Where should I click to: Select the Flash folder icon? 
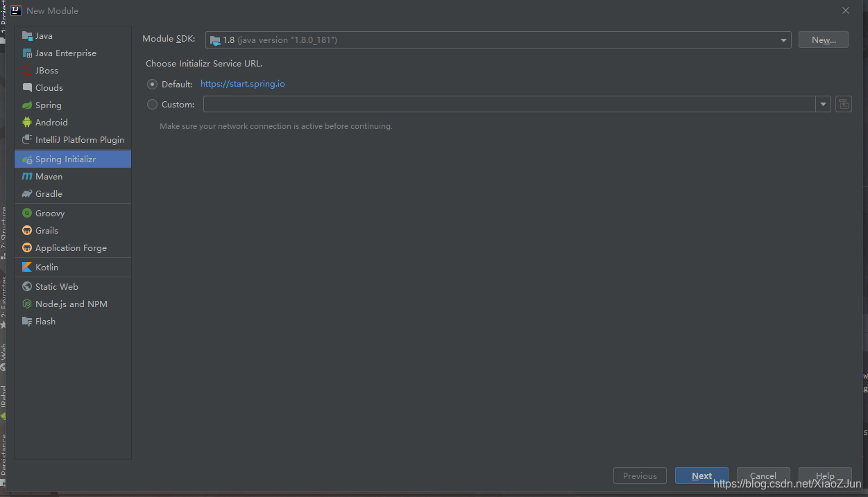pyautogui.click(x=27, y=321)
